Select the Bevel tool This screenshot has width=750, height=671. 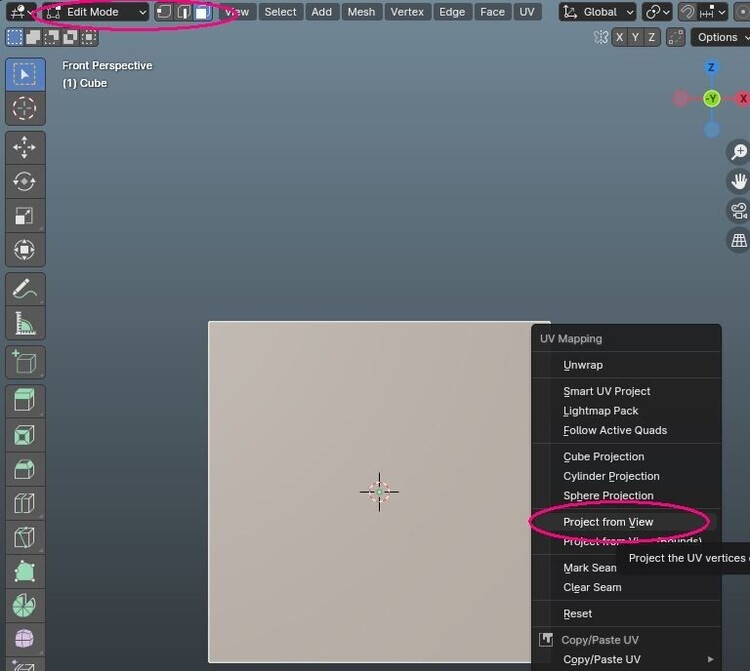[x=25, y=469]
